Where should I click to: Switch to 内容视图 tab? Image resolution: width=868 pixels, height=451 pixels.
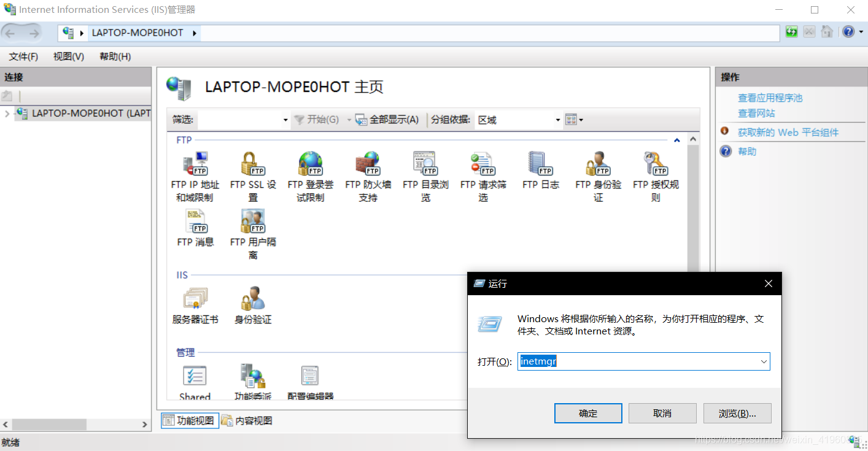[247, 420]
